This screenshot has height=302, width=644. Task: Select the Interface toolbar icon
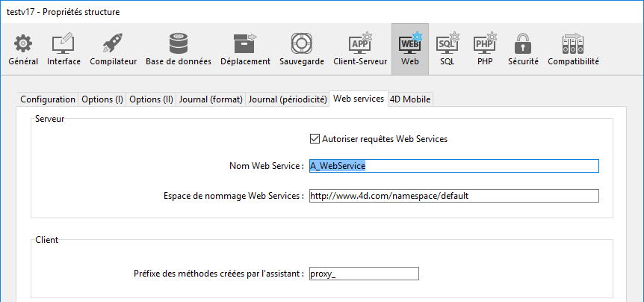coord(64,45)
